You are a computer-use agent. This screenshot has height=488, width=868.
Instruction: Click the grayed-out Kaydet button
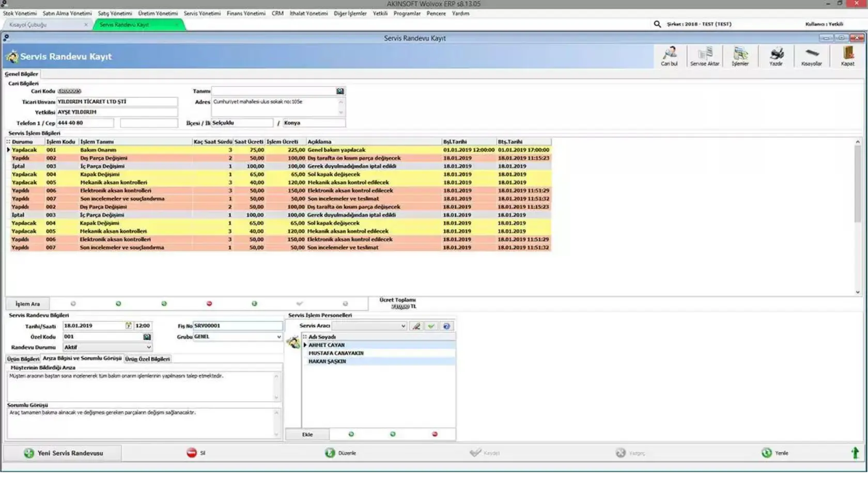484,453
